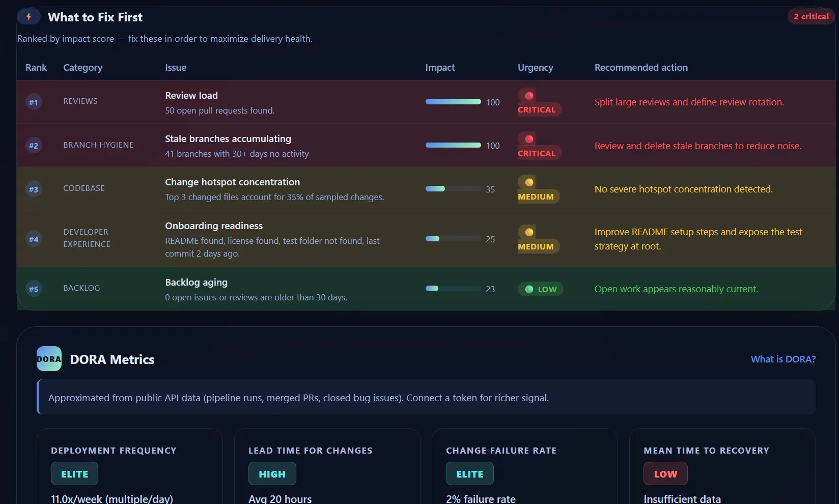
Task: Click the LOW badge under Mean Time to Recovery
Action: [665, 474]
